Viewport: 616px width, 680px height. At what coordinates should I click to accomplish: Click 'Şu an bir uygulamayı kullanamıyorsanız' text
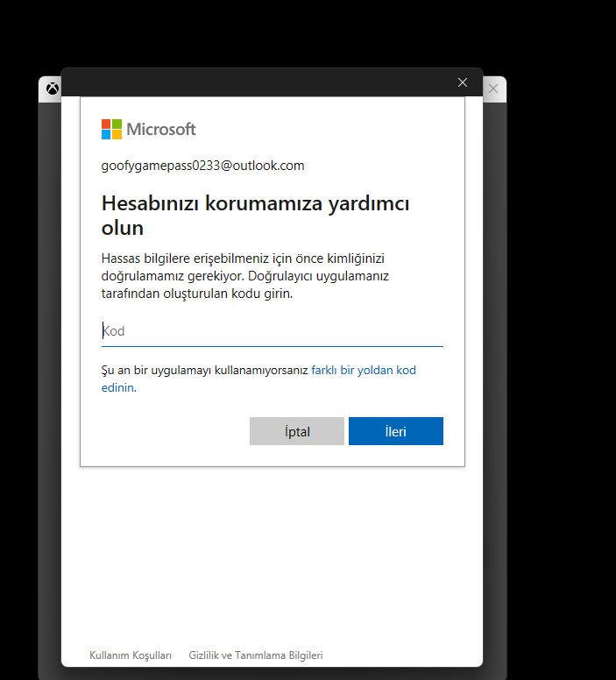[205, 371]
